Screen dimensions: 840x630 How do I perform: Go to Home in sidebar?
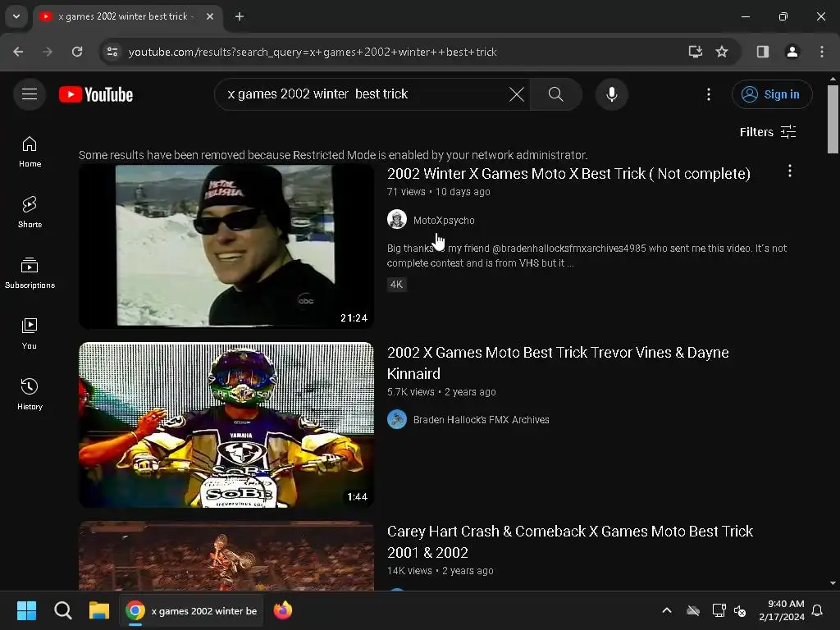(30, 152)
